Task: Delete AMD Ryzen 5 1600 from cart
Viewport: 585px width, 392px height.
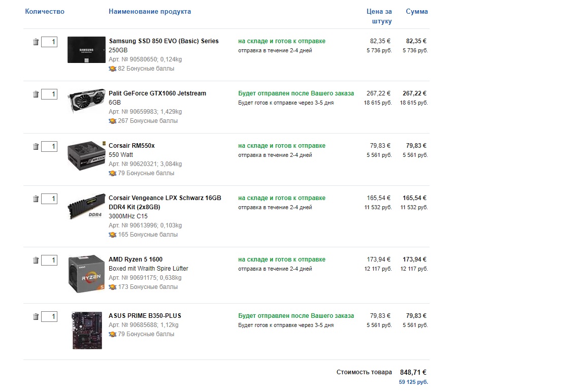Action: point(36,260)
